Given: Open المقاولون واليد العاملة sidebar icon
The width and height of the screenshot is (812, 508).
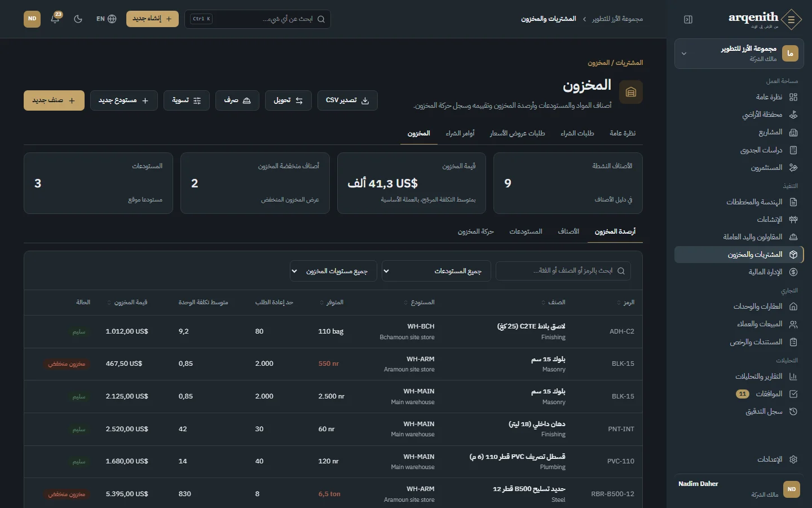Looking at the screenshot, I should point(793,237).
